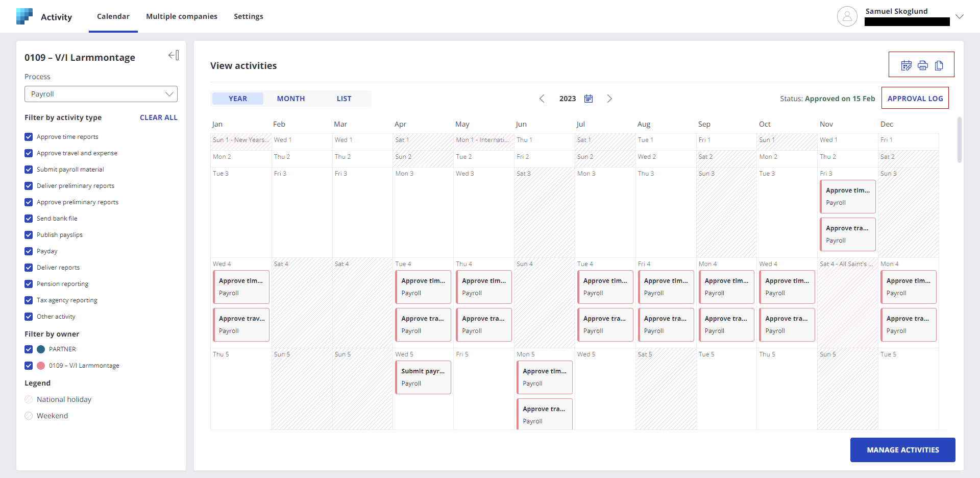Switch to MONTH view

tap(291, 99)
